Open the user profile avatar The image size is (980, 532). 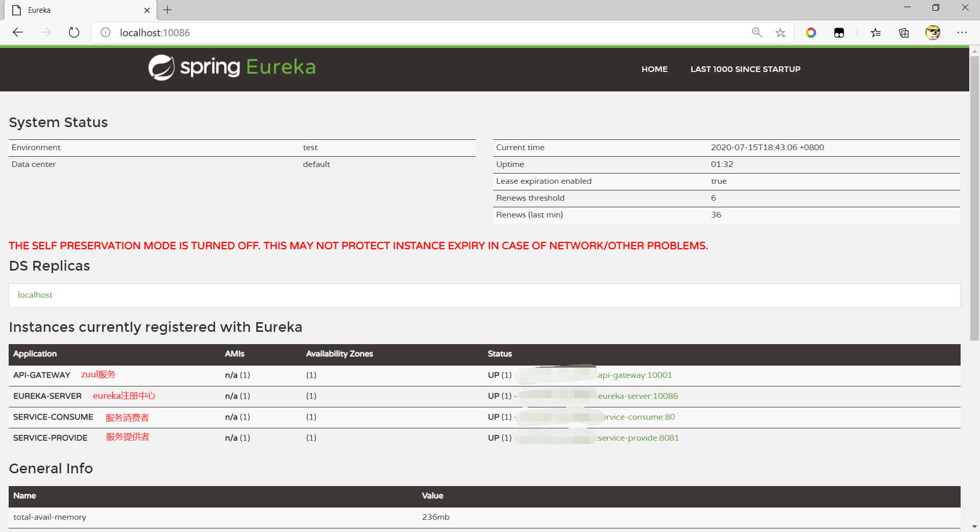point(933,33)
